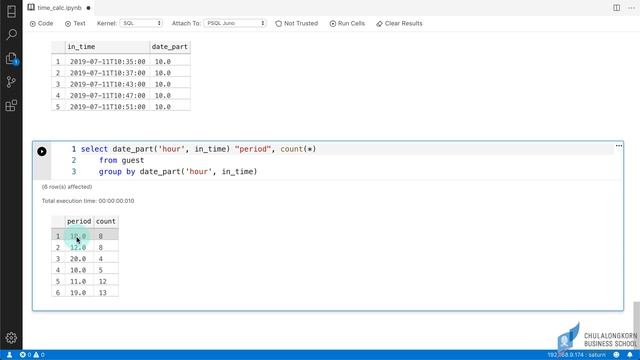640x360 pixels.
Task: Select the cell 2019-07-11T10:37:00
Action: 107,73
